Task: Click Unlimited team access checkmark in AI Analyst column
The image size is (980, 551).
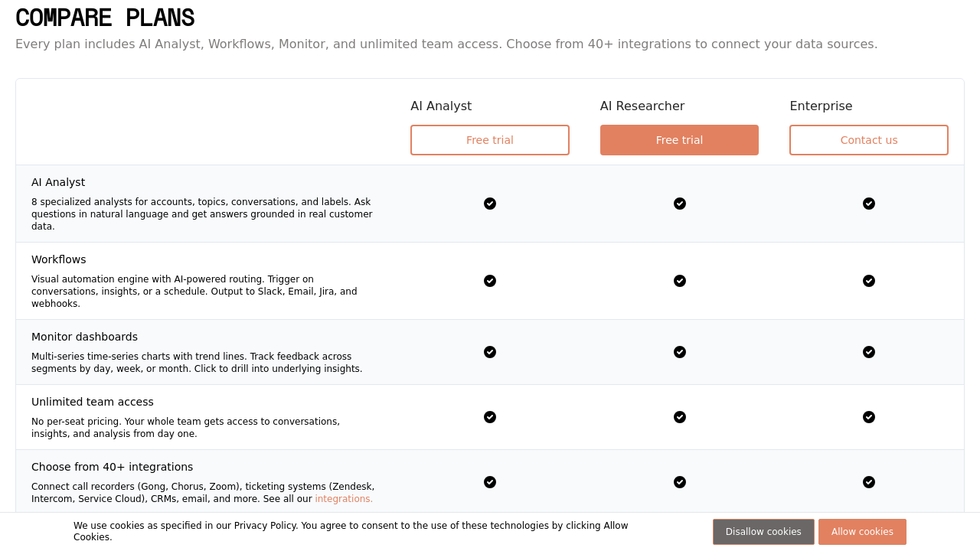Action: pyautogui.click(x=490, y=417)
